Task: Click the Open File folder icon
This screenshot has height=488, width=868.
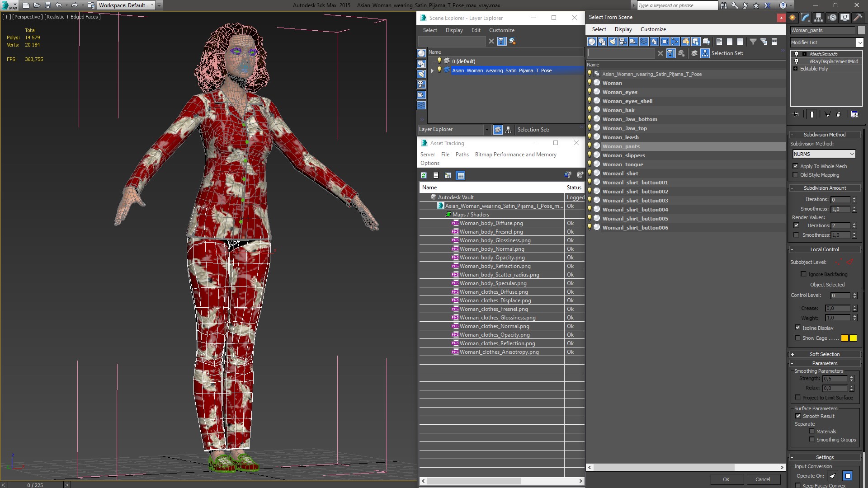Action: (37, 5)
